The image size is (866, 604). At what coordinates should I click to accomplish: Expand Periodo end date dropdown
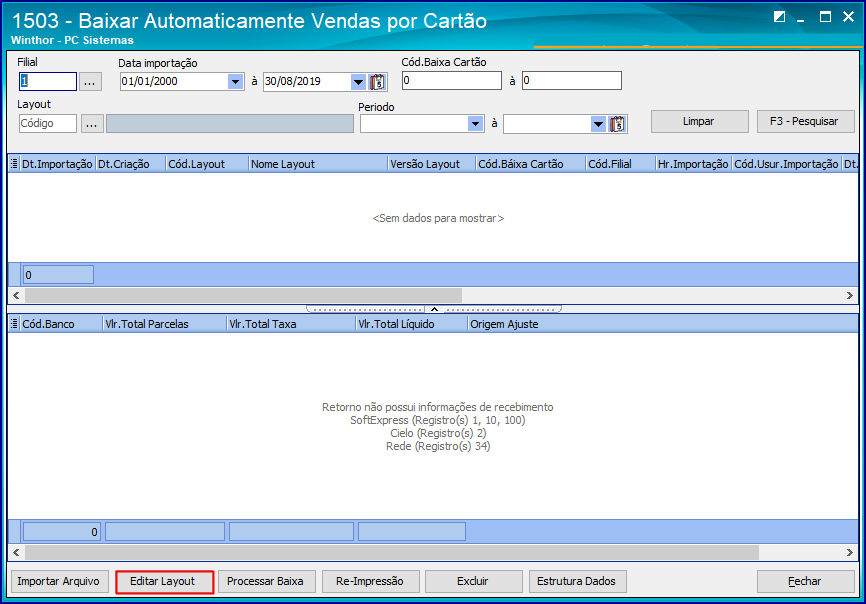pyautogui.click(x=598, y=124)
